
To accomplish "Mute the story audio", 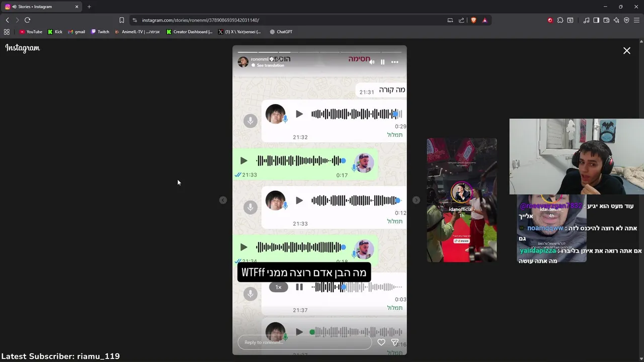I will click(372, 62).
